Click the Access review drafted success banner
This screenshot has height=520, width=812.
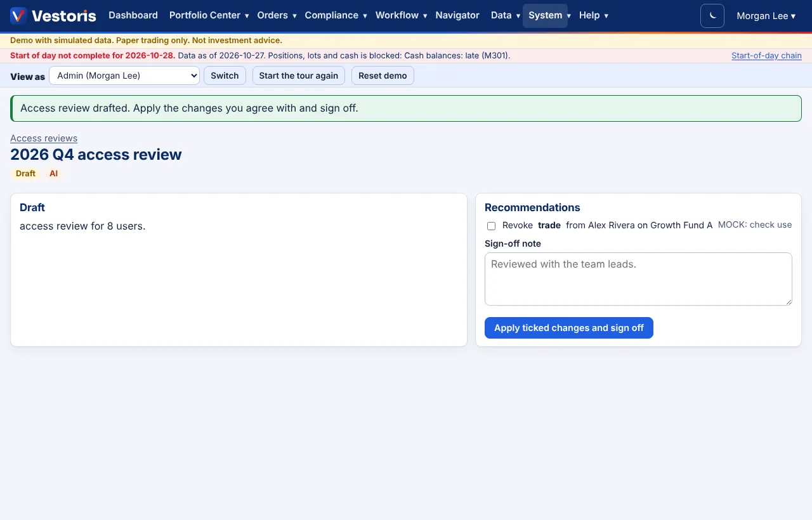pos(406,108)
